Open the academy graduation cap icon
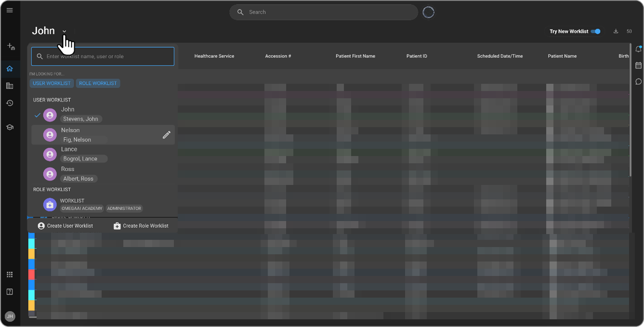 (10, 127)
